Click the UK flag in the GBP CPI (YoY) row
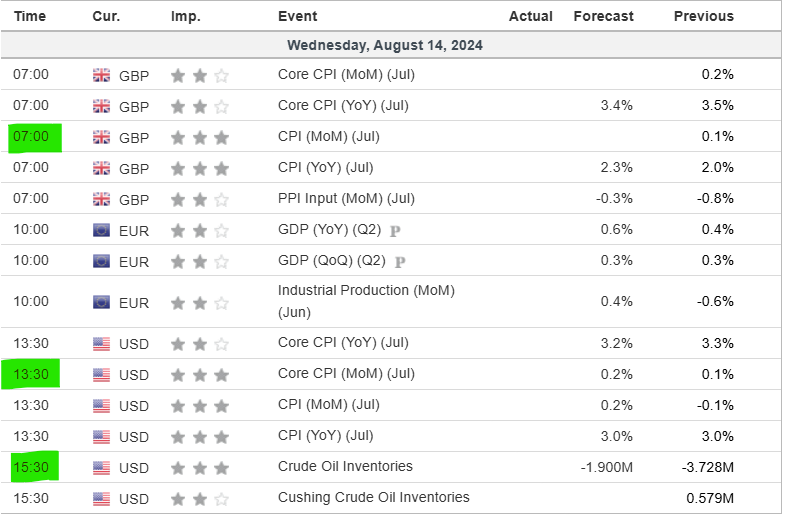Screen dimensions: 788x520 tap(101, 167)
